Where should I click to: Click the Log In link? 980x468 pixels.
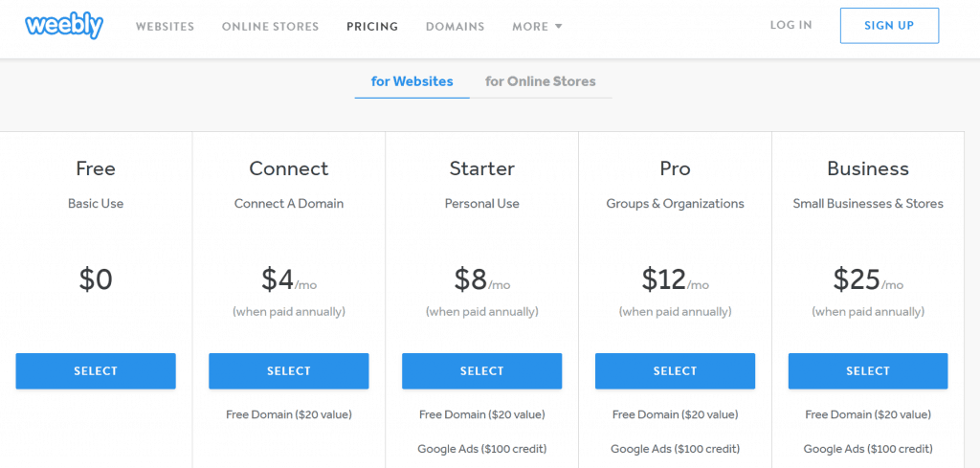(791, 26)
